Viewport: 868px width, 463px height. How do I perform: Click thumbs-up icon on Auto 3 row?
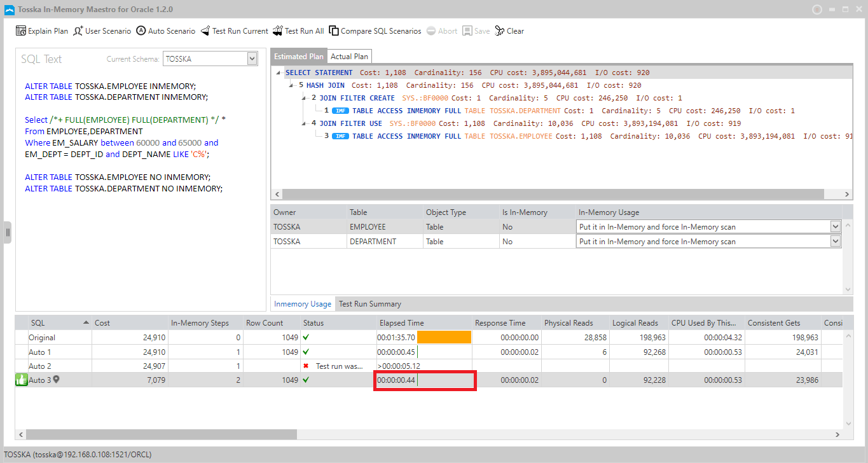tap(21, 380)
